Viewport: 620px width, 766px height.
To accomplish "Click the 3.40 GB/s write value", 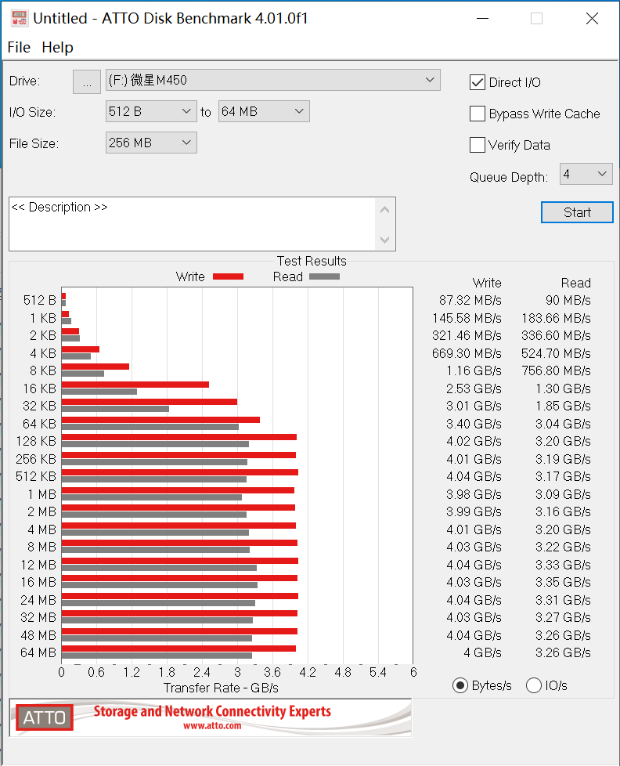I will (473, 424).
